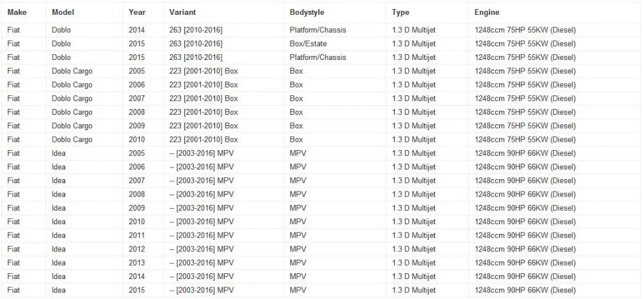Click the Model column header
This screenshot has height=299, width=644.
coord(63,12)
